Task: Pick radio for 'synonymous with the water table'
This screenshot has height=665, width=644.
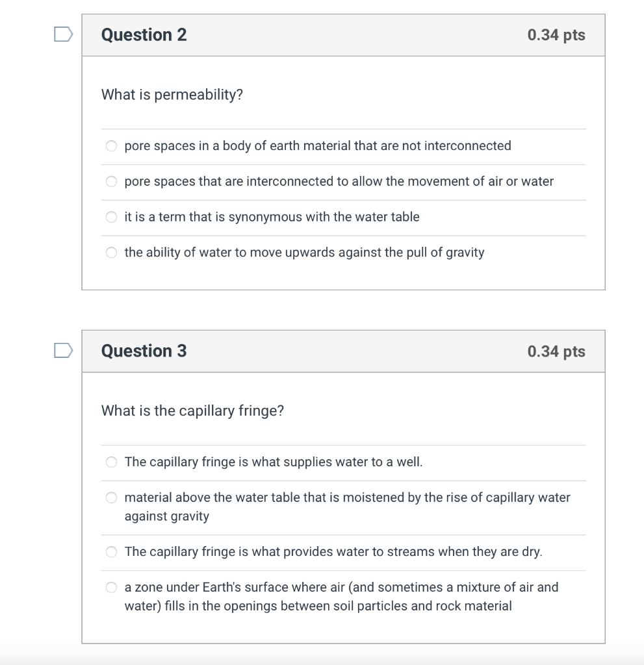Action: click(x=112, y=217)
